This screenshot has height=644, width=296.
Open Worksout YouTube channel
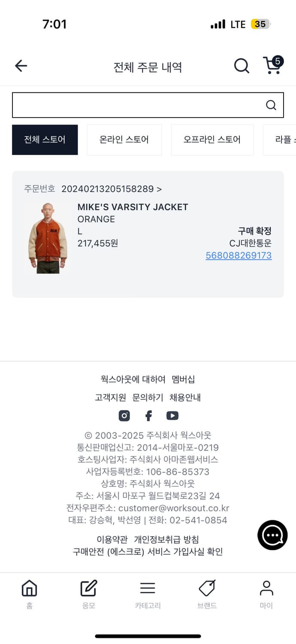(172, 416)
